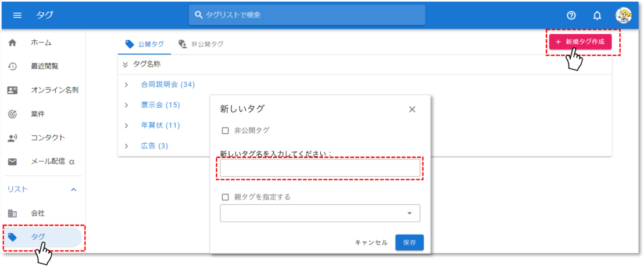Screen dimensions: 644x266
Task: Close the 新しいタグ dialog with X
Action: coord(412,109)
